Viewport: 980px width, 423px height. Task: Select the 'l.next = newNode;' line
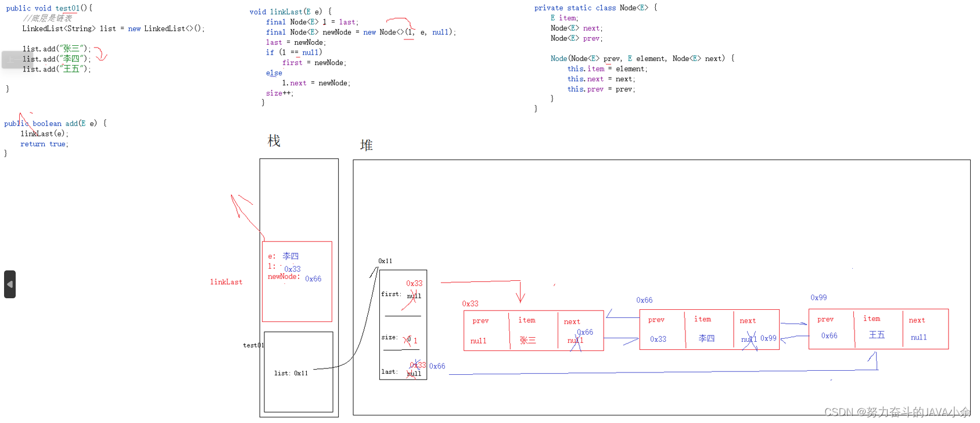coord(316,83)
